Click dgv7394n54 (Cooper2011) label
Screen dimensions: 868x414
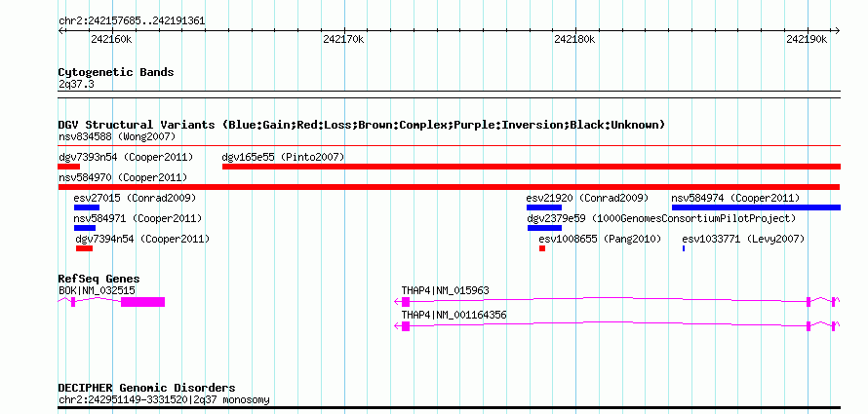click(142, 240)
